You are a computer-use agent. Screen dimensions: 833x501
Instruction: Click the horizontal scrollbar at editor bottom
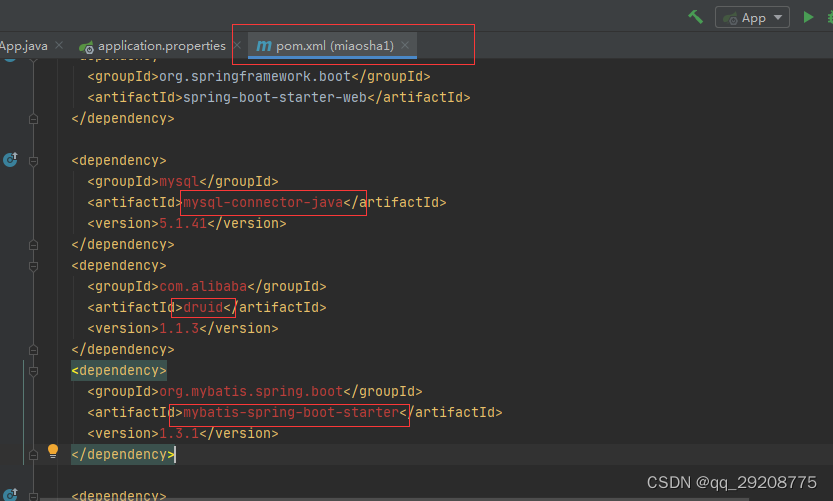393,499
